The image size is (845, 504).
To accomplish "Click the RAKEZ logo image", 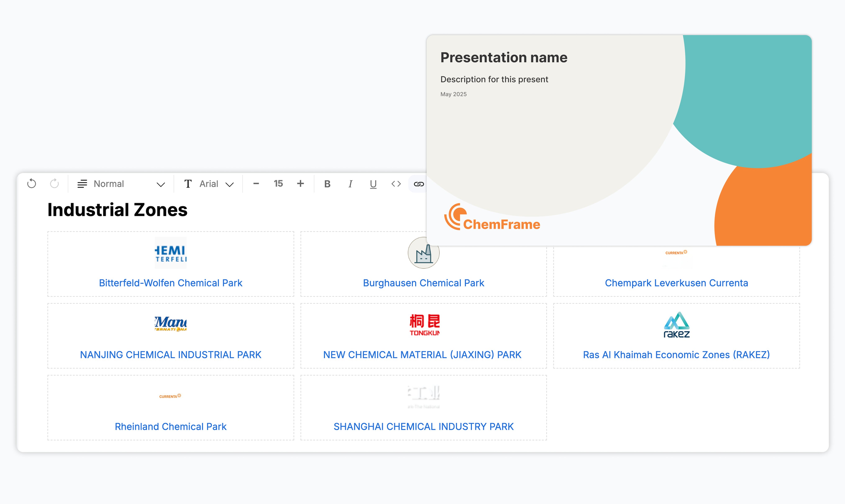I will [x=676, y=325].
